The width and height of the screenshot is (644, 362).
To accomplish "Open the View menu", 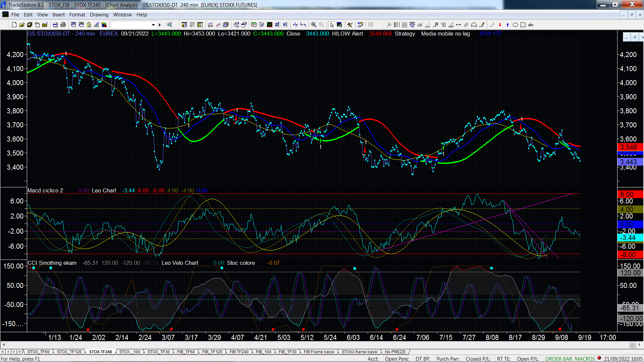I will (42, 15).
